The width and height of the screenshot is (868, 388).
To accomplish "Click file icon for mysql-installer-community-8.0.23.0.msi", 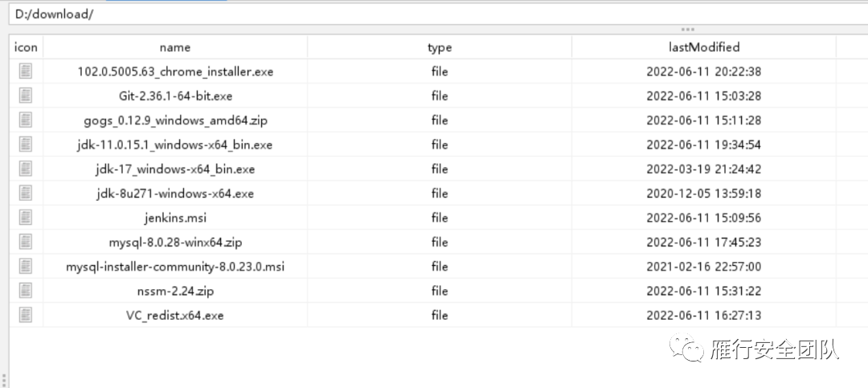I will [x=26, y=266].
